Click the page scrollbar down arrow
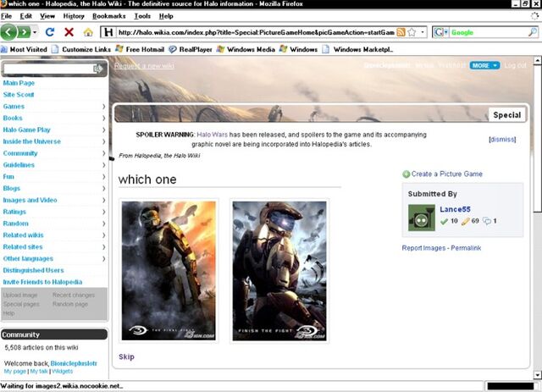Image resolution: width=542 pixels, height=392 pixels. pyautogui.click(x=538, y=375)
